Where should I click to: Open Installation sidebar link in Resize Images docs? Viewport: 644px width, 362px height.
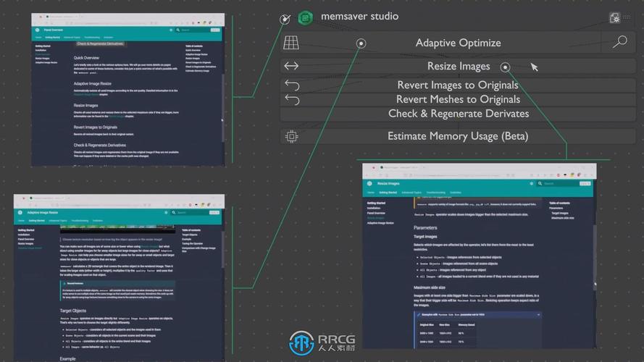[374, 208]
